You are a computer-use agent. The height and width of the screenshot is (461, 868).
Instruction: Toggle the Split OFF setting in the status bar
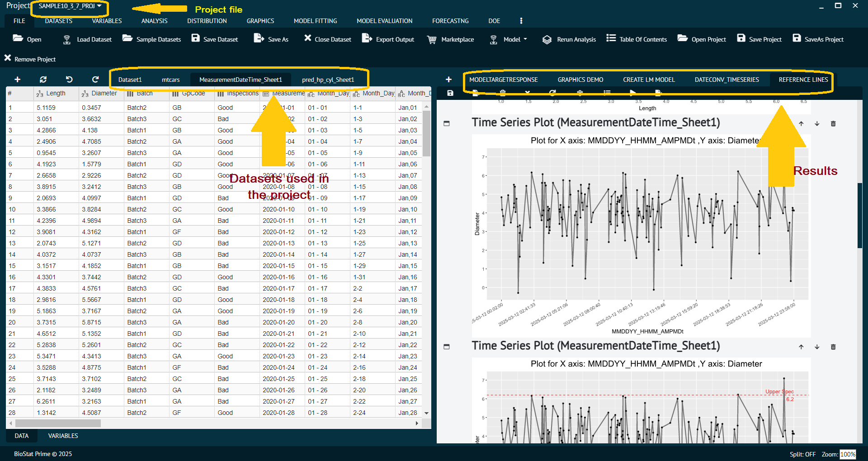pyautogui.click(x=802, y=454)
